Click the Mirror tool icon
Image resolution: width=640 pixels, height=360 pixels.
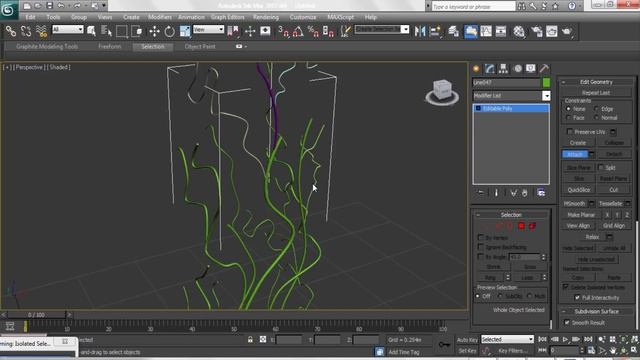(420, 31)
